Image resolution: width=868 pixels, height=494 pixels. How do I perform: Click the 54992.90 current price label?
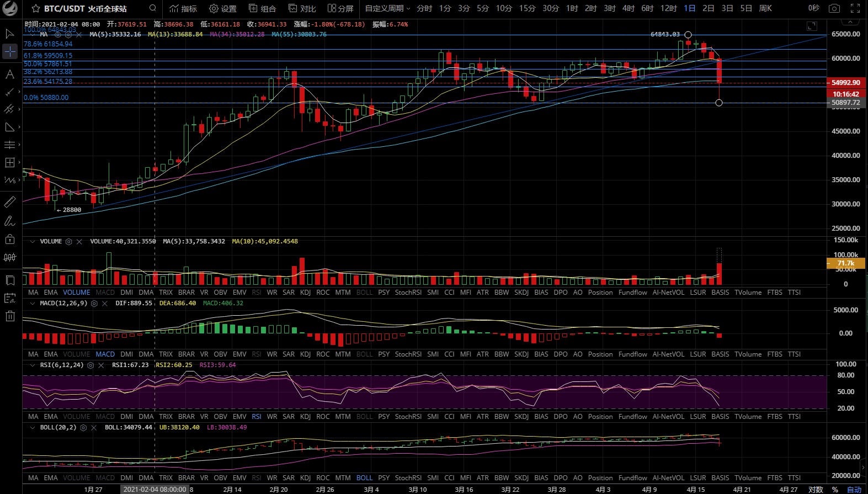[845, 82]
